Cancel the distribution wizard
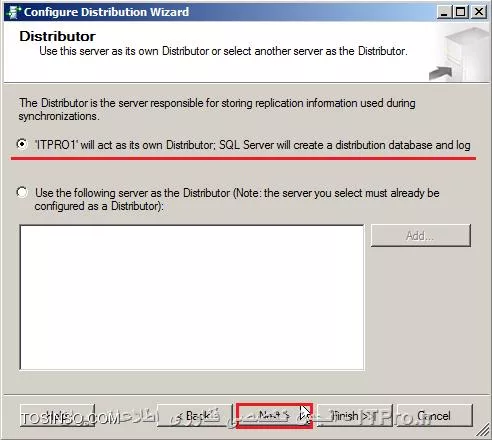This screenshot has width=492, height=440. (x=435, y=415)
